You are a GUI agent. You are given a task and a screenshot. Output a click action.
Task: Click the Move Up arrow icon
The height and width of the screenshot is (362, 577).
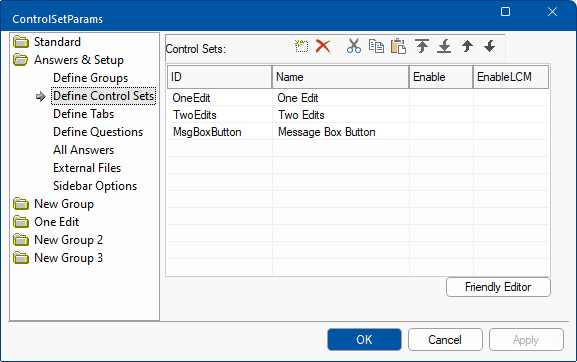[x=467, y=46]
